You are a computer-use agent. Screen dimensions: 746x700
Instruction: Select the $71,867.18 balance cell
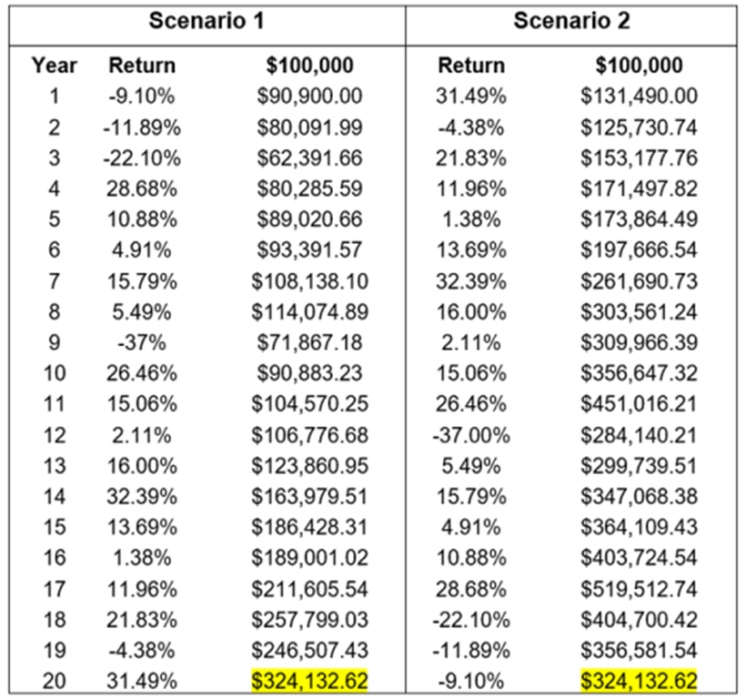[x=310, y=344]
